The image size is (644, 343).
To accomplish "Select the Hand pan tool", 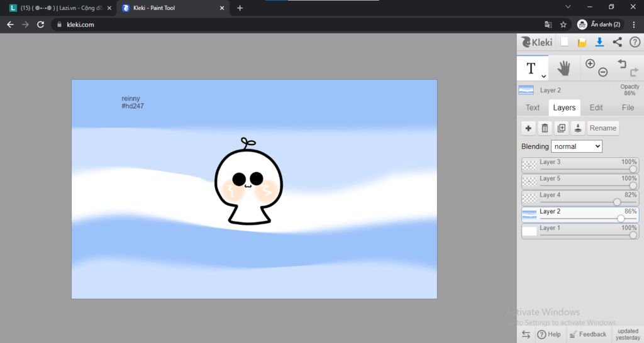I will pyautogui.click(x=564, y=68).
